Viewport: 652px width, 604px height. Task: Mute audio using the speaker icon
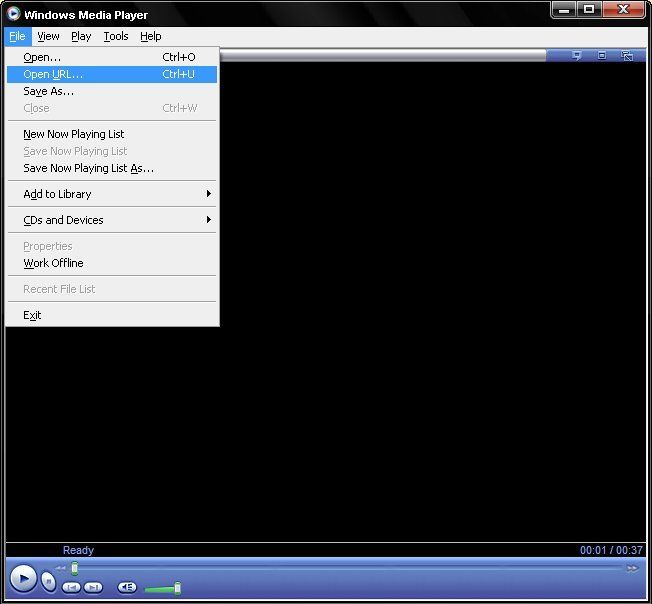(127, 587)
